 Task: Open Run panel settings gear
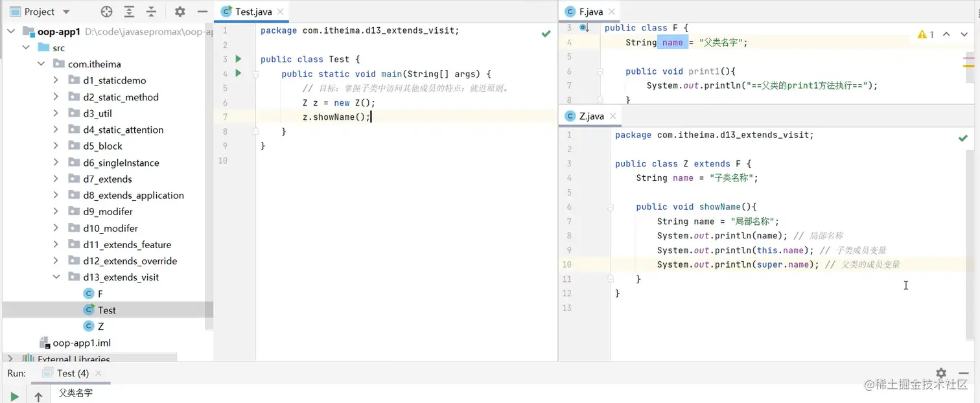pos(940,373)
